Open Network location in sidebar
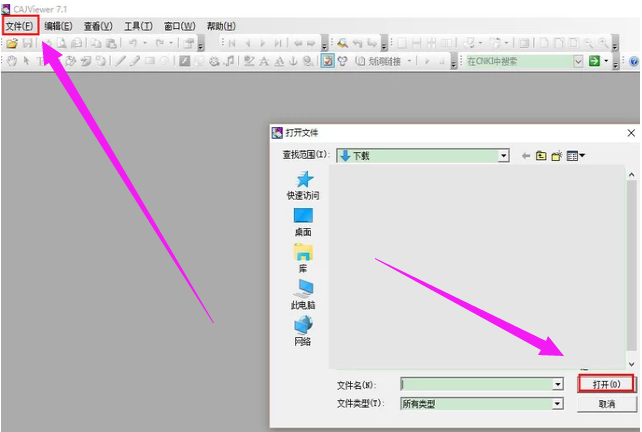 pos(303,331)
